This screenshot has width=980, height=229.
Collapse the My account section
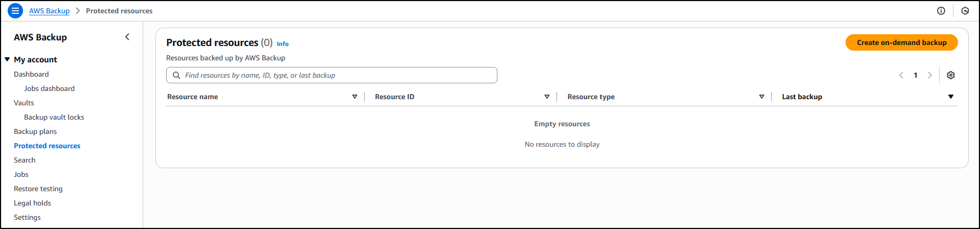click(8, 59)
